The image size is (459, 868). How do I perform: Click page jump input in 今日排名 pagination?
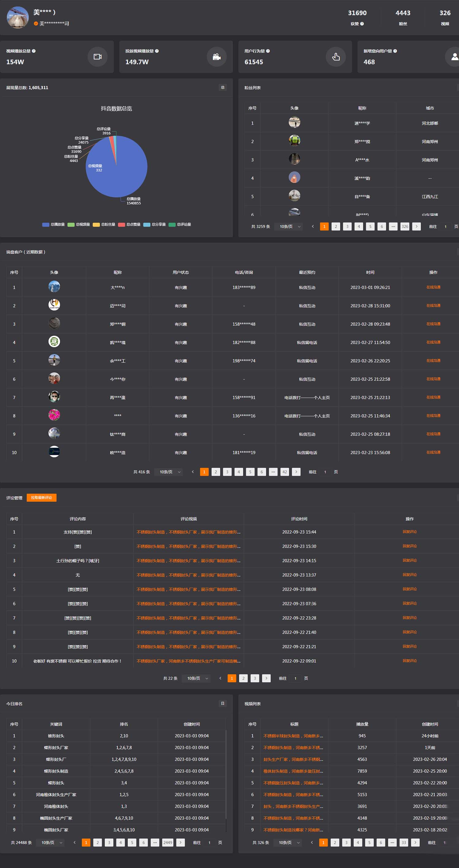[x=209, y=842]
